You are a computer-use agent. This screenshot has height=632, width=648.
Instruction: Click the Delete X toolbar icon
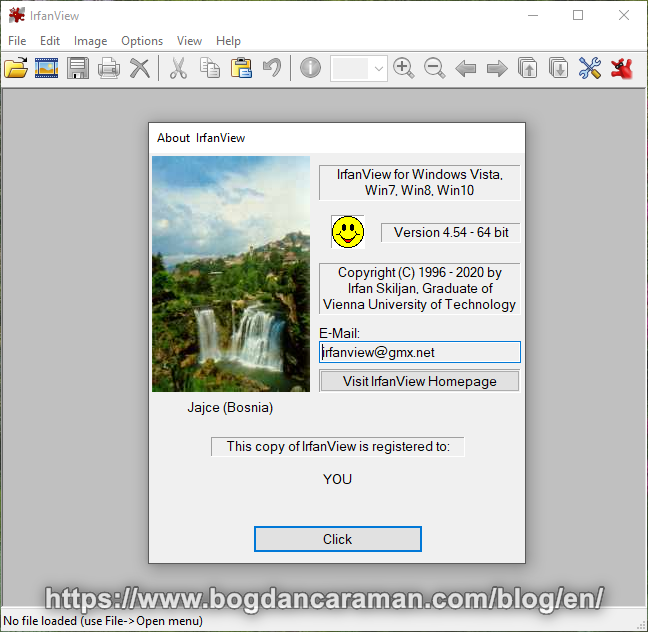[140, 68]
